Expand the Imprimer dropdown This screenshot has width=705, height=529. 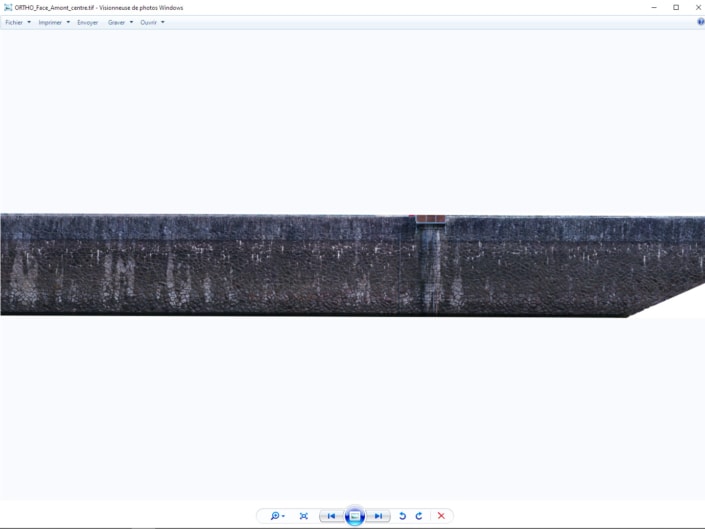point(54,22)
